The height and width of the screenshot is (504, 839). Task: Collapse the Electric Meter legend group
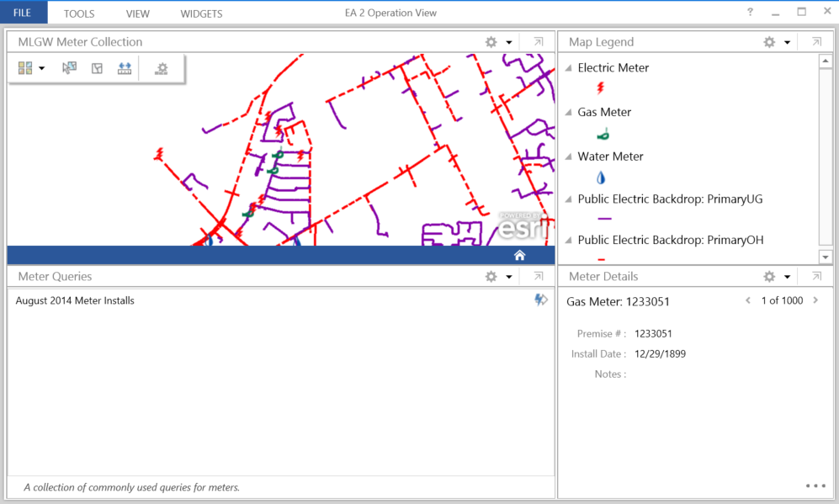click(569, 68)
